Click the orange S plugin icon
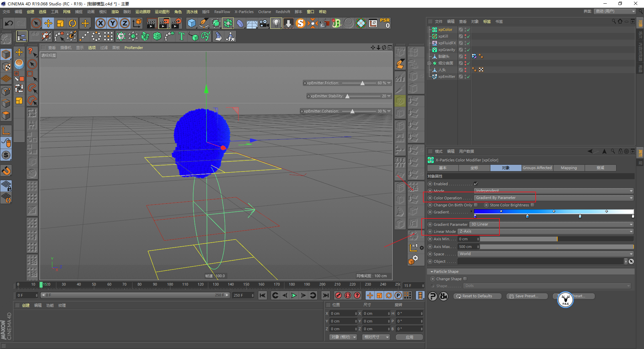The height and width of the screenshot is (349, 644). coord(301,23)
